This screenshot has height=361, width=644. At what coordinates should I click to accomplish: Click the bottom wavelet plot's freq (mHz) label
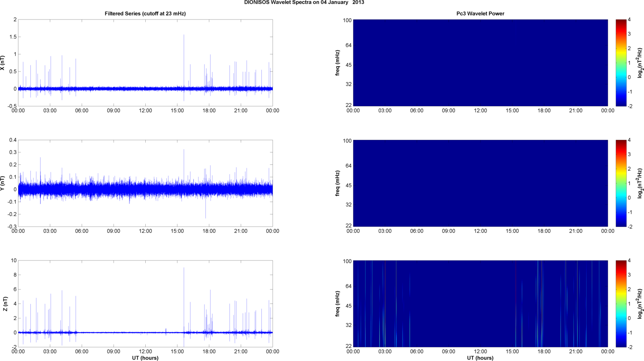(x=337, y=304)
